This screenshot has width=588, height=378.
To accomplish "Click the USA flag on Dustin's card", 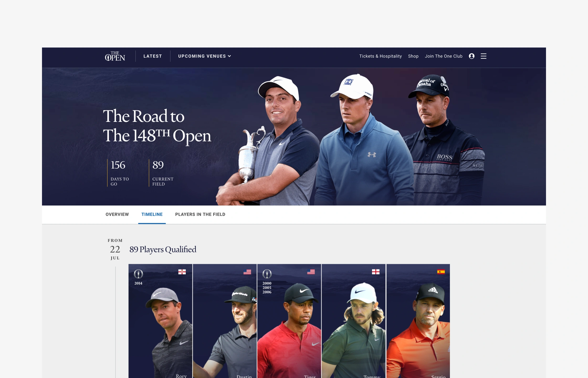I will pos(247,272).
